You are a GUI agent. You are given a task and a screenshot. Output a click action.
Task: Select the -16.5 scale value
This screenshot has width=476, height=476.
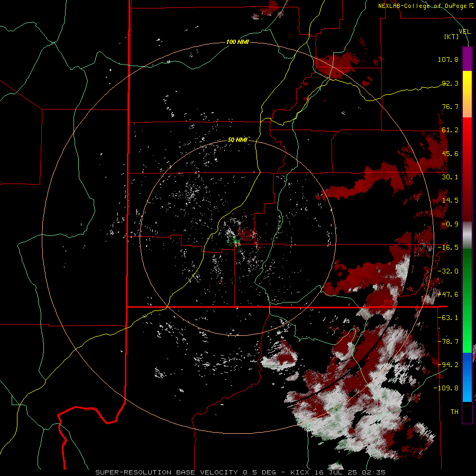pos(448,248)
